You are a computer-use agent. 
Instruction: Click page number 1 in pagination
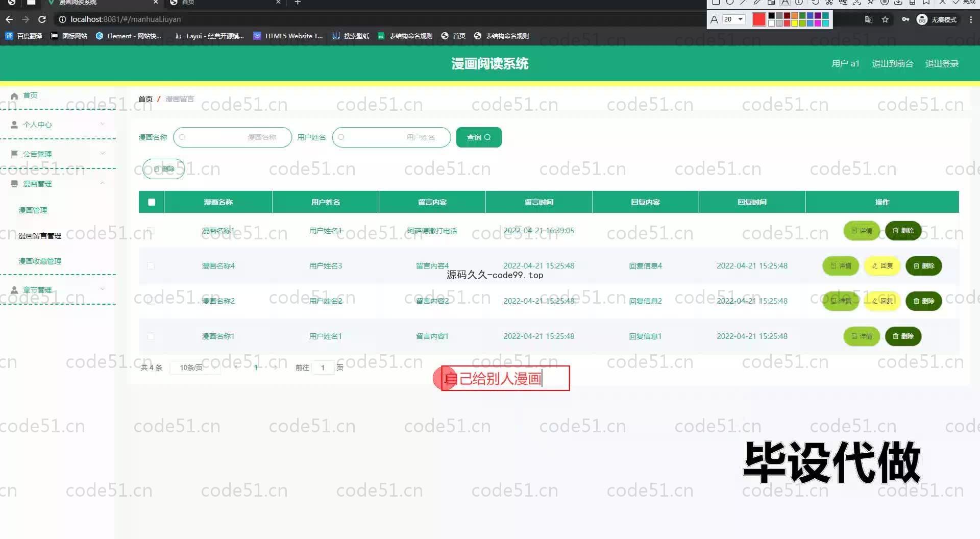tap(256, 367)
